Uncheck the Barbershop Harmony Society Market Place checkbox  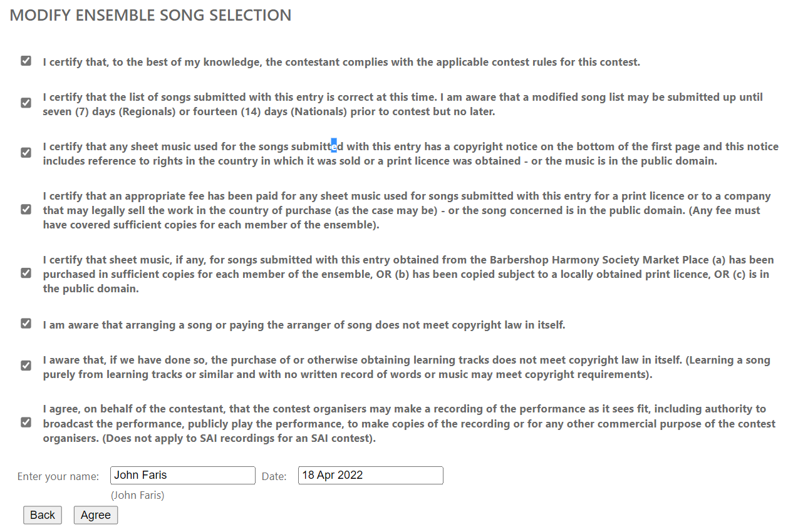[x=26, y=273]
